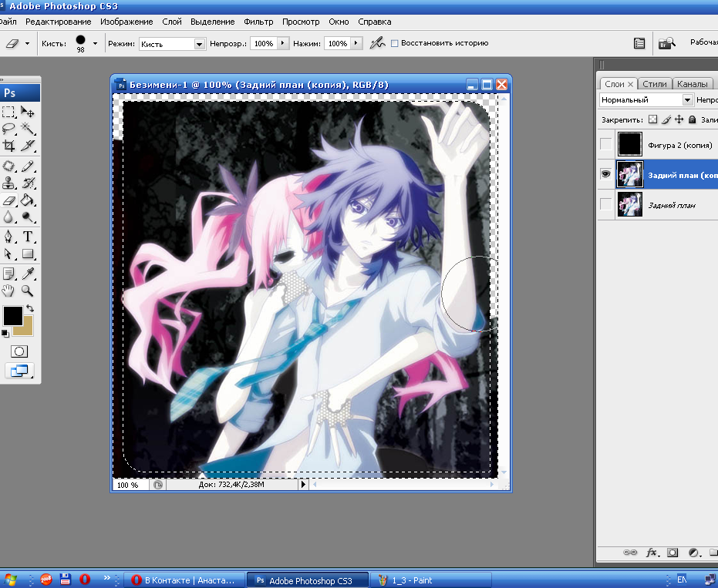Enable airbrush capability in options bar
Viewport: 718px width, 588px height.
[x=377, y=43]
